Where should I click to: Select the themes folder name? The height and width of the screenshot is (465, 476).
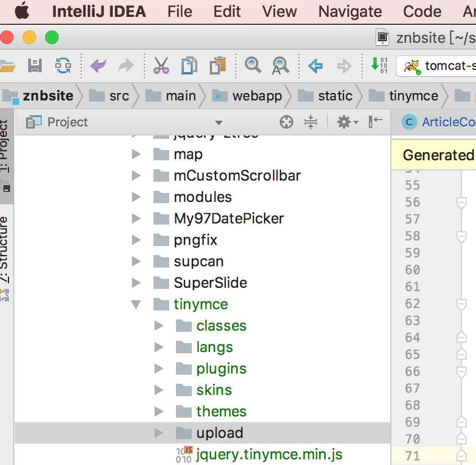221,411
